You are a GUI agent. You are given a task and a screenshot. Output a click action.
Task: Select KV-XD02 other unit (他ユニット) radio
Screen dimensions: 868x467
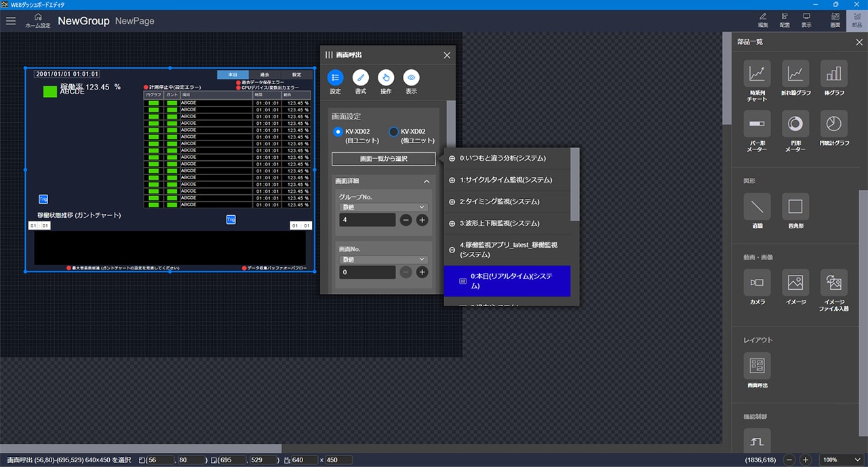click(393, 132)
